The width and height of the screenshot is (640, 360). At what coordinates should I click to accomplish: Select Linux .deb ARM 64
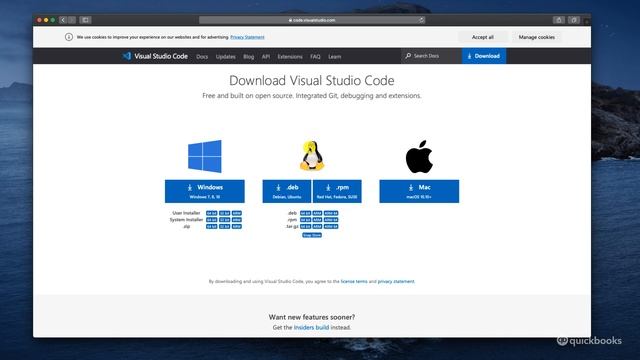331,213
